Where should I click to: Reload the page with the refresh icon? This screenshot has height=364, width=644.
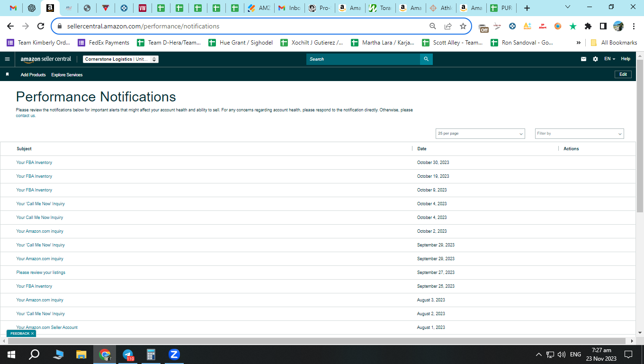pyautogui.click(x=41, y=26)
